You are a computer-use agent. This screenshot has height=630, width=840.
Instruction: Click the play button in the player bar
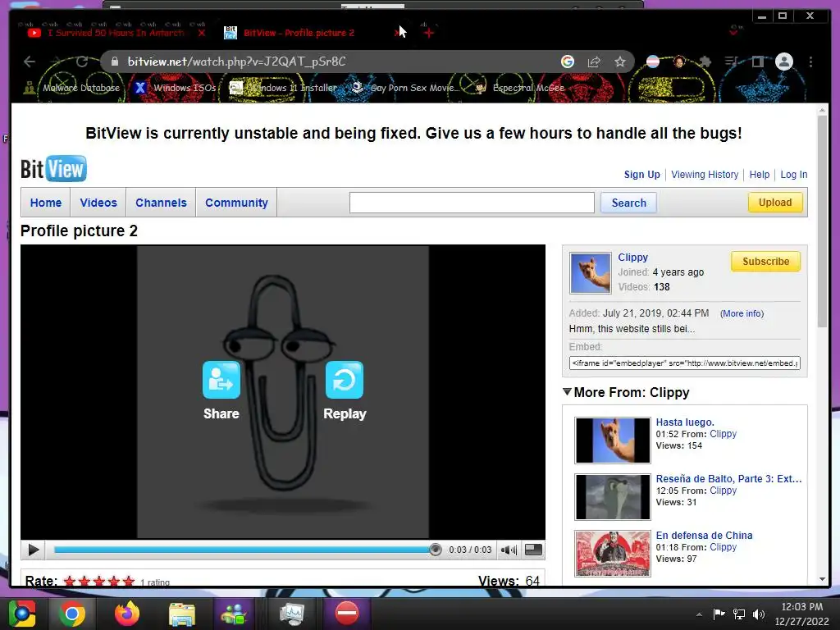[33, 550]
